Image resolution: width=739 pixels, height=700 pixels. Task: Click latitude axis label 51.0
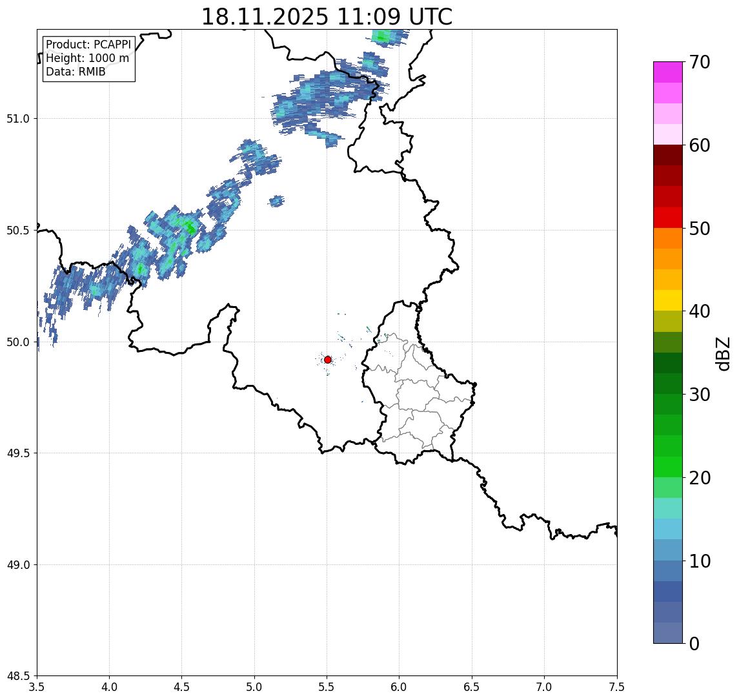pos(18,119)
